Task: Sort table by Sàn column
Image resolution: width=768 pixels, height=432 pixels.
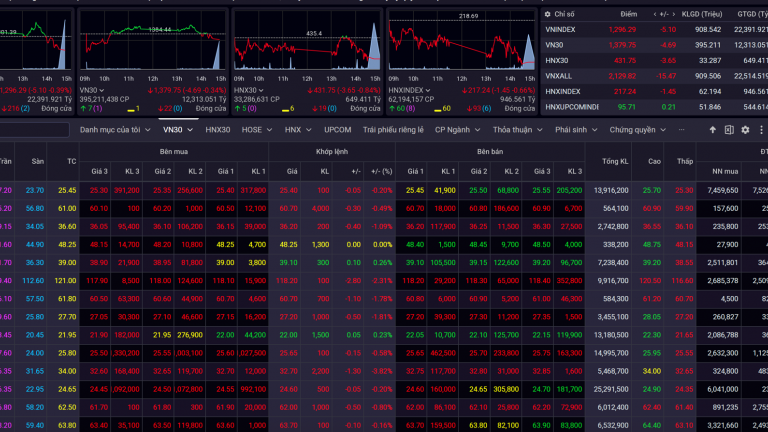Action: click(x=38, y=161)
